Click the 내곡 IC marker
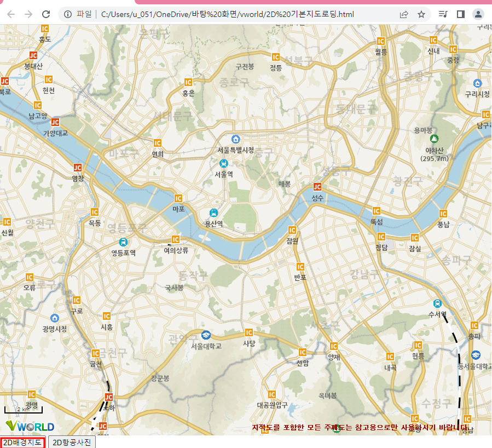 click(x=390, y=357)
